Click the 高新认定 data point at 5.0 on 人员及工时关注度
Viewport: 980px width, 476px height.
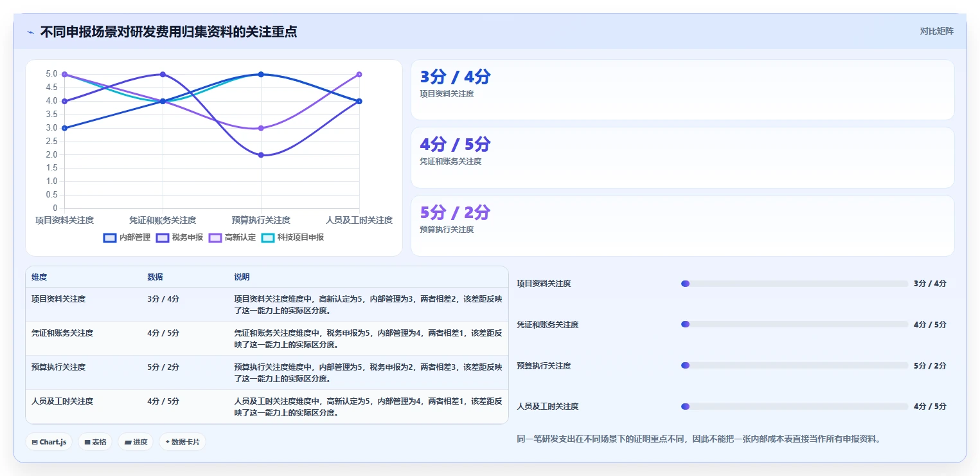pos(359,75)
